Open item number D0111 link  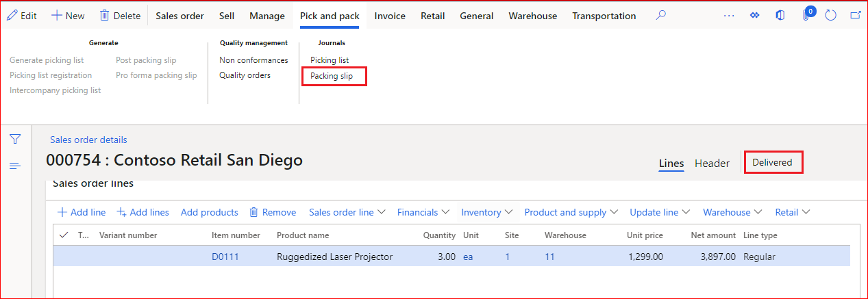coord(225,257)
